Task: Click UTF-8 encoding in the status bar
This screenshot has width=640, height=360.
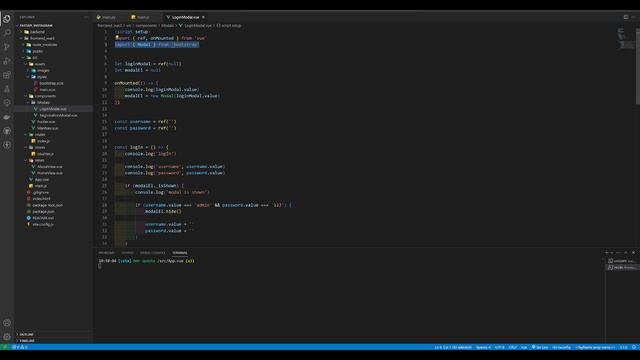Action: point(500,347)
